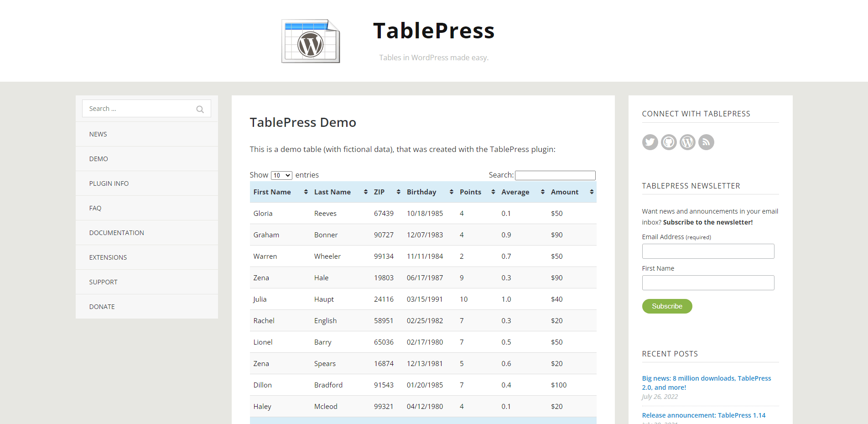Sort table by ZIP column
Screen dimensions: 868x424
(387, 192)
